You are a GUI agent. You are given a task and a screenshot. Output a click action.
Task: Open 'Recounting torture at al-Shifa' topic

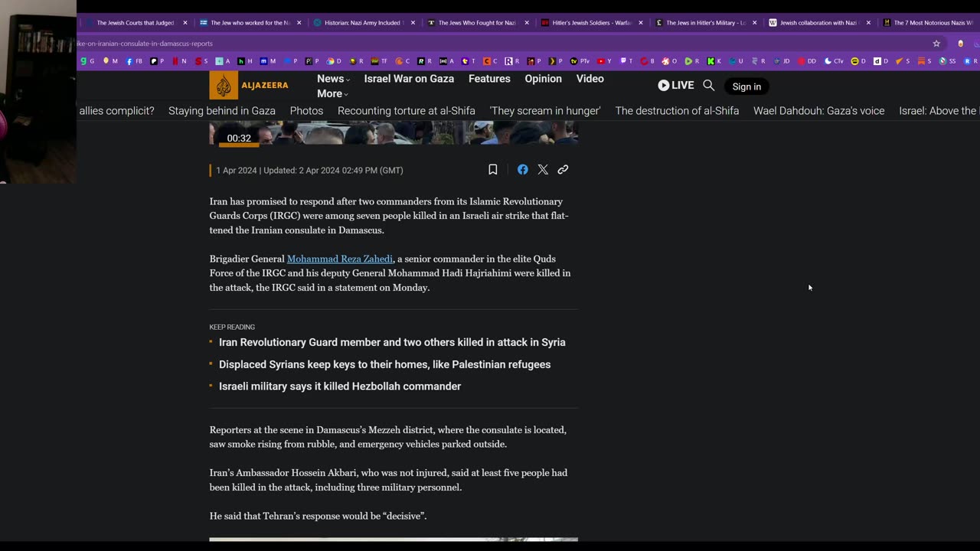pos(407,111)
